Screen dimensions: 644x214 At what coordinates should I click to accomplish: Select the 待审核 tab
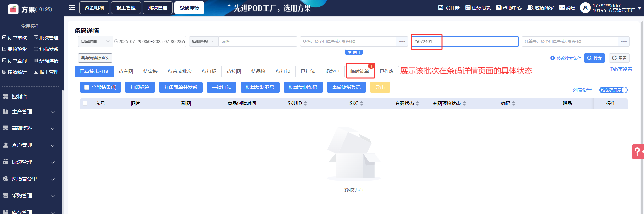pos(150,71)
